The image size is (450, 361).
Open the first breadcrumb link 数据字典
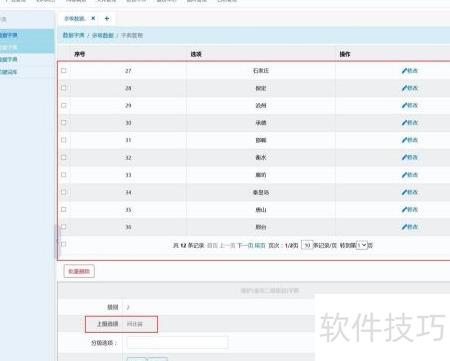click(x=74, y=35)
